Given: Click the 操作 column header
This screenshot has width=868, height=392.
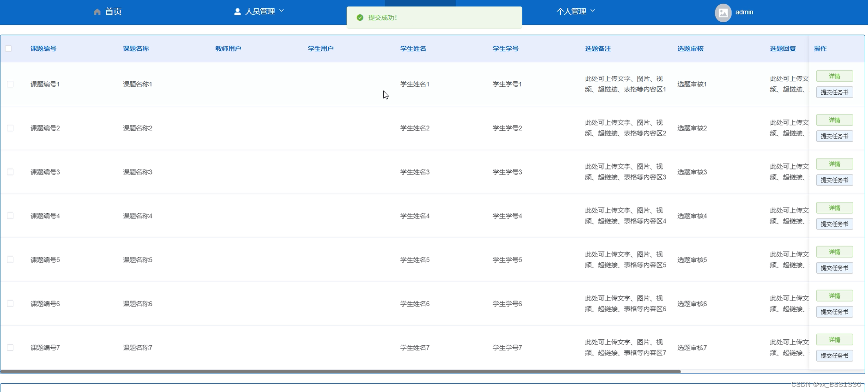Looking at the screenshot, I should (820, 48).
